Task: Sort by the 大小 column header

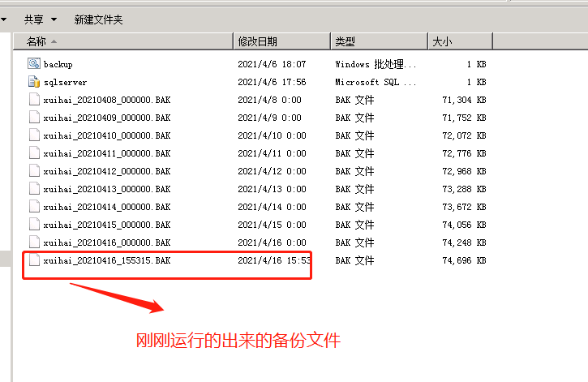Action: pos(460,41)
